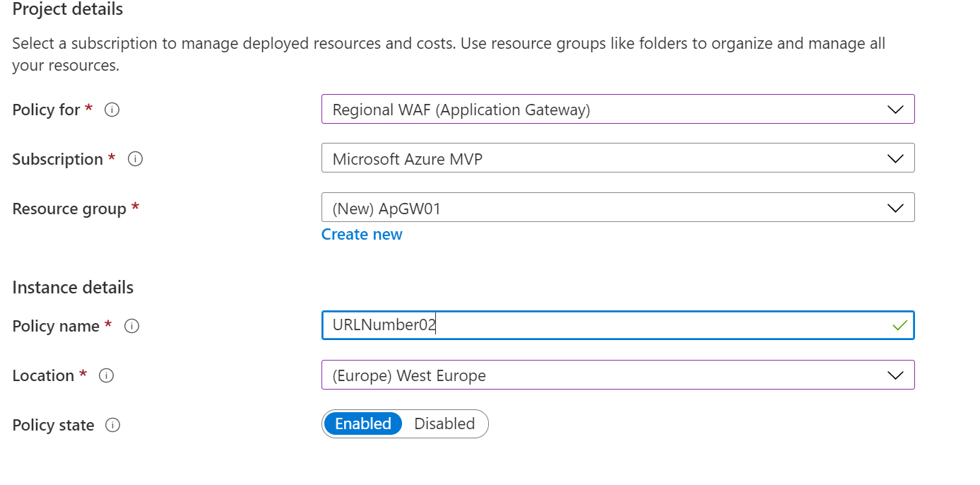Click the info icon next to Policy for
Image resolution: width=980 pixels, height=485 pixels.
point(112,110)
